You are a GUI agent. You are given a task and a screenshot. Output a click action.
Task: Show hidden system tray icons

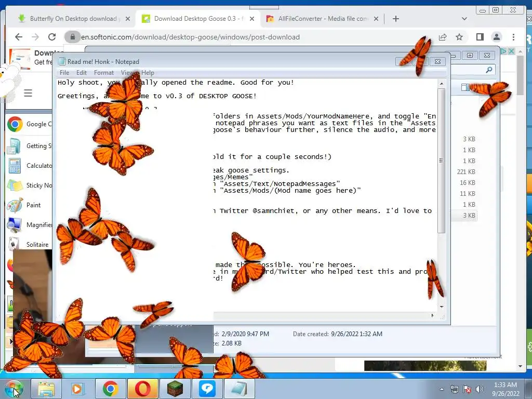442,390
